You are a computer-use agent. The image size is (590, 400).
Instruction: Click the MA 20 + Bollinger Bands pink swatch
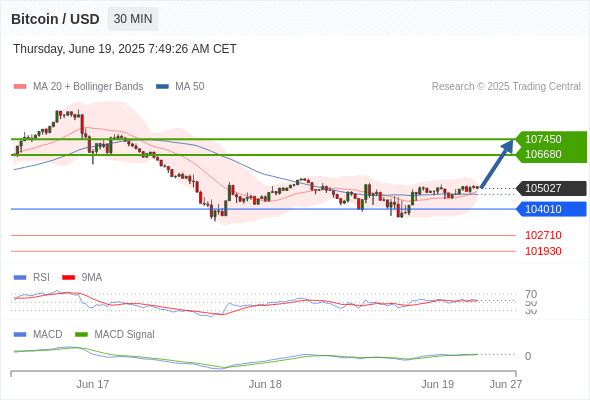click(x=20, y=87)
